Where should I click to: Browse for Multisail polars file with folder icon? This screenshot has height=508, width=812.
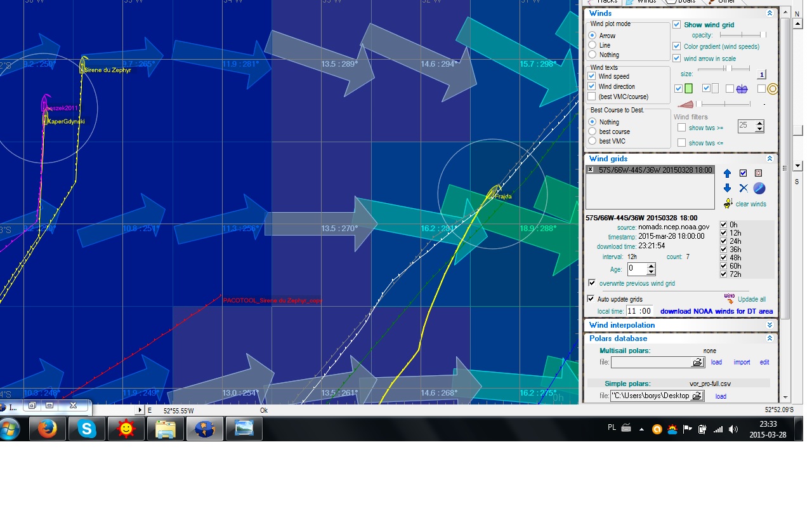point(697,362)
